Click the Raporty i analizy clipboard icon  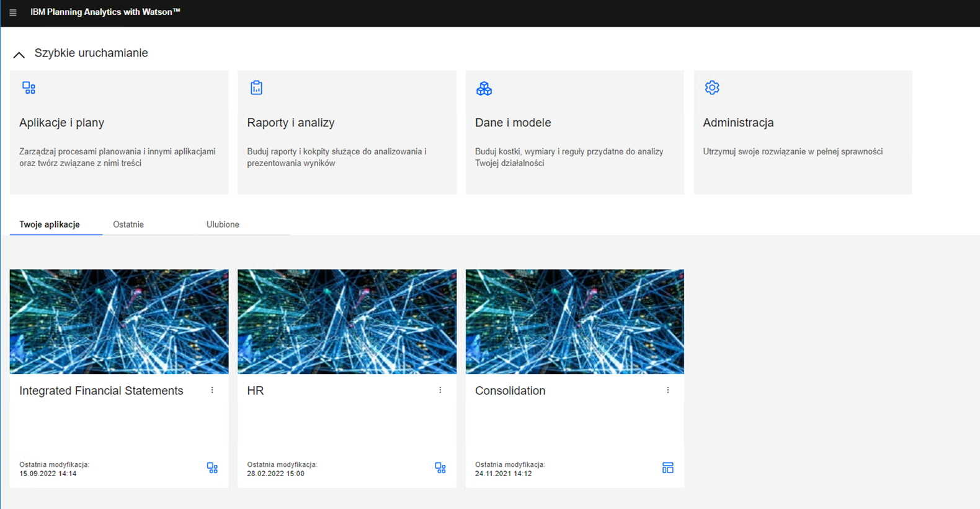256,87
